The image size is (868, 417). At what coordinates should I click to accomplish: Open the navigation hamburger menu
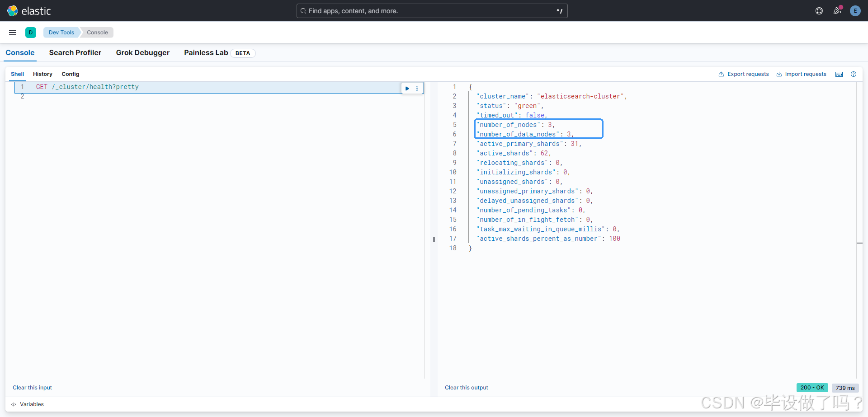12,32
